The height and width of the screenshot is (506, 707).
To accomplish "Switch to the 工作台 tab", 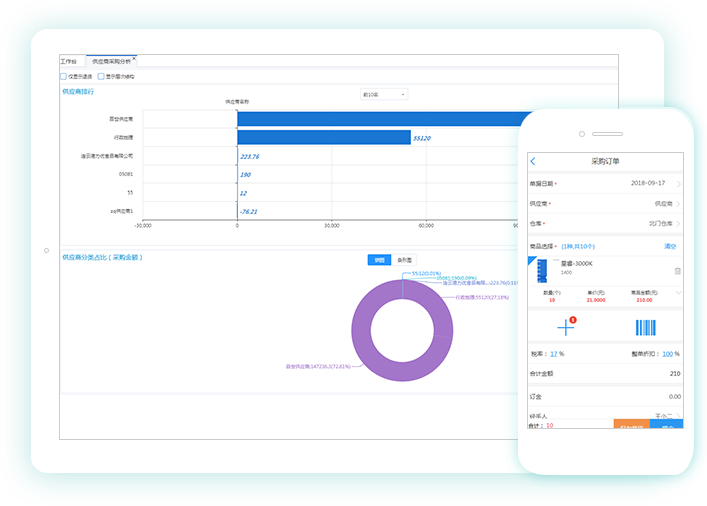I will [69, 61].
